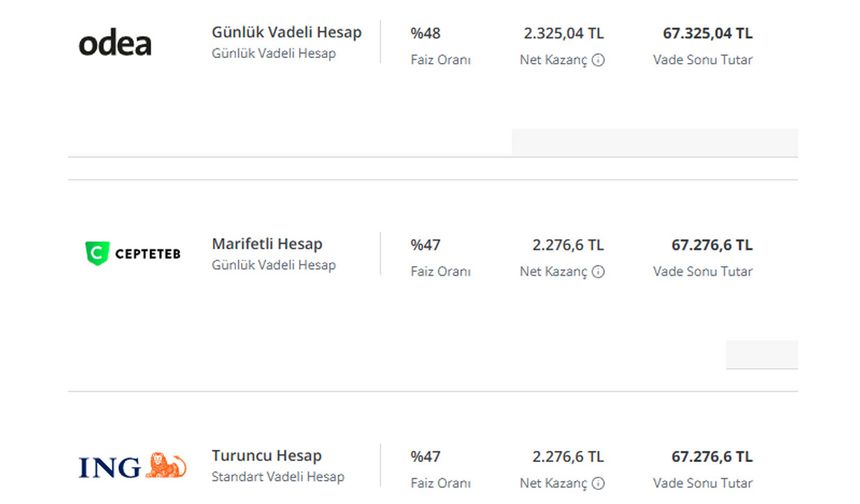860x504 pixels.
Task: Click the Odea bank logo
Action: [x=115, y=44]
